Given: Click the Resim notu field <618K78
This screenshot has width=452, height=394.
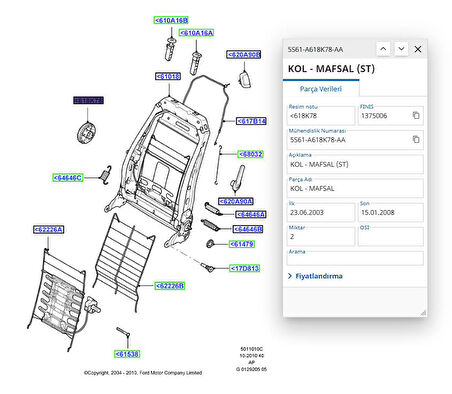Looking at the screenshot, I should point(321,116).
